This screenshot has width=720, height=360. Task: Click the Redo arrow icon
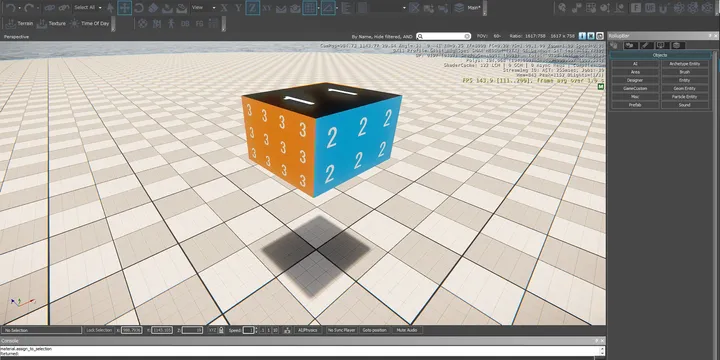(29, 8)
